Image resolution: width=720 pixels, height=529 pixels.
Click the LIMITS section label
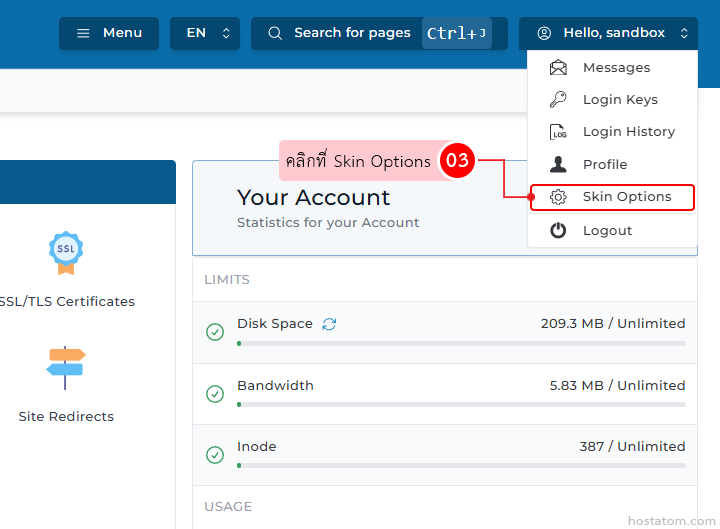(x=227, y=280)
